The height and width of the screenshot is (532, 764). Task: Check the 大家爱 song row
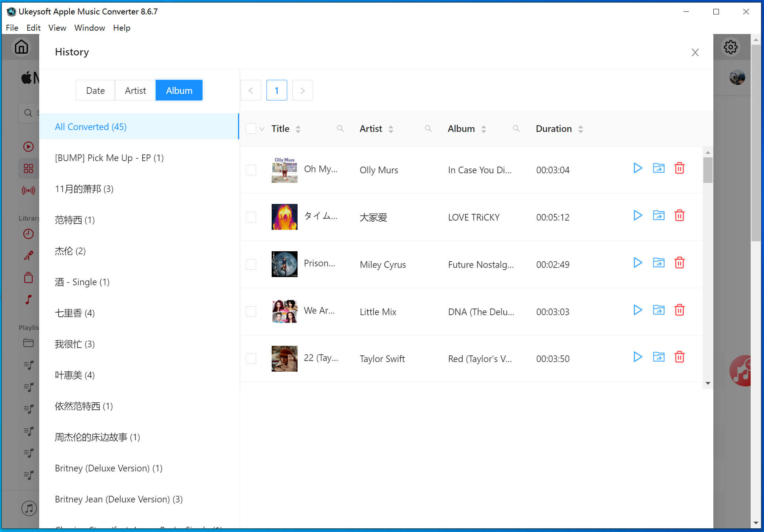251,217
